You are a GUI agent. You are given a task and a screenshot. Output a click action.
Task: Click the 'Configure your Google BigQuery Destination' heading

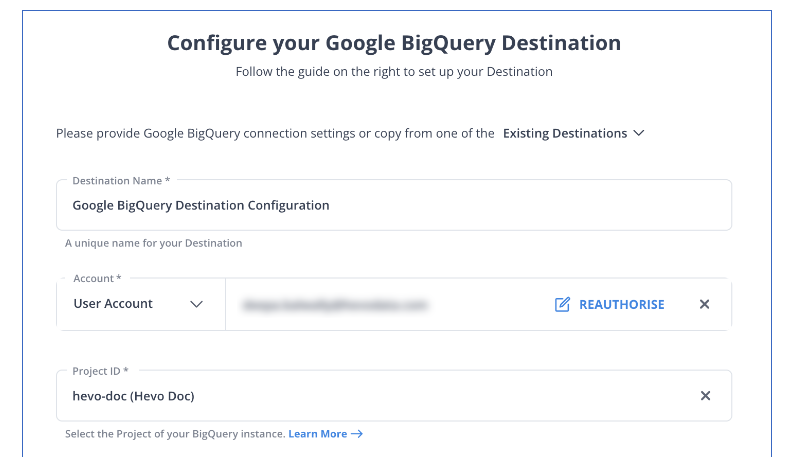(x=394, y=43)
